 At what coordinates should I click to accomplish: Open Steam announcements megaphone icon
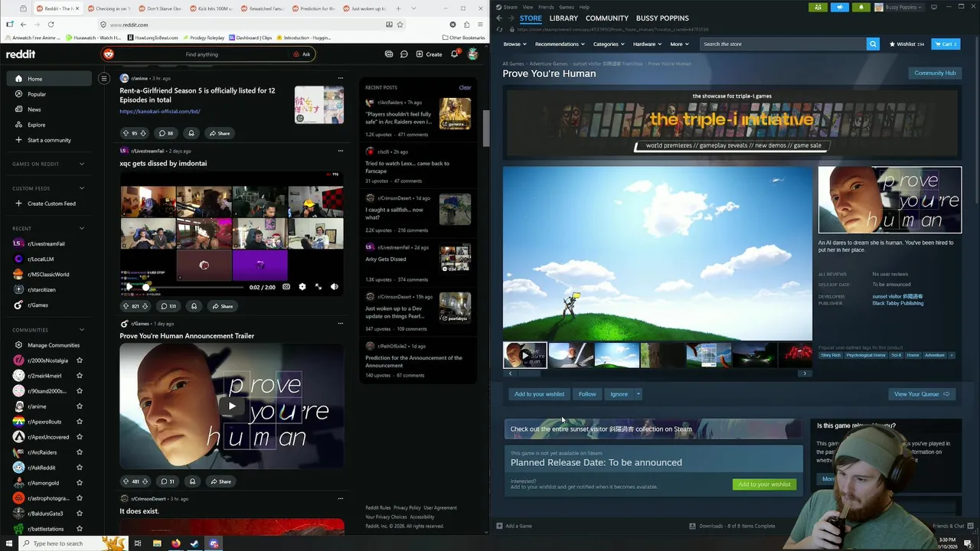coord(840,7)
